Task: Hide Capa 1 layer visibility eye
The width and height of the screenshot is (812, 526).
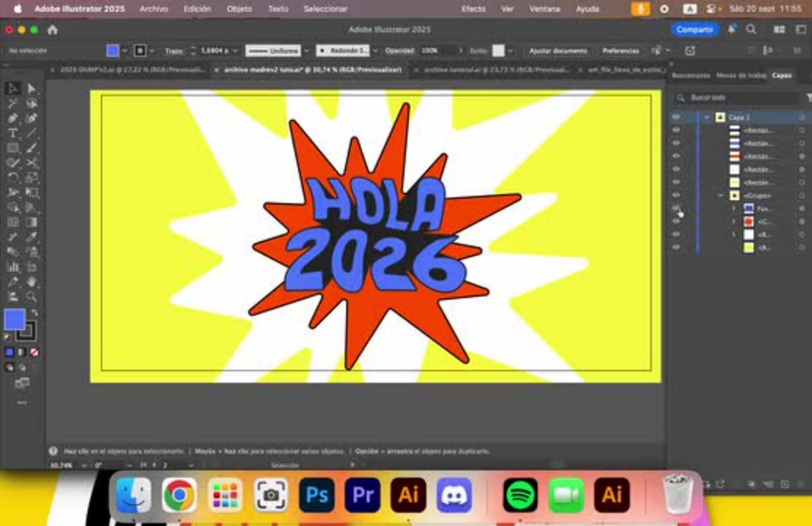Action: 676,117
